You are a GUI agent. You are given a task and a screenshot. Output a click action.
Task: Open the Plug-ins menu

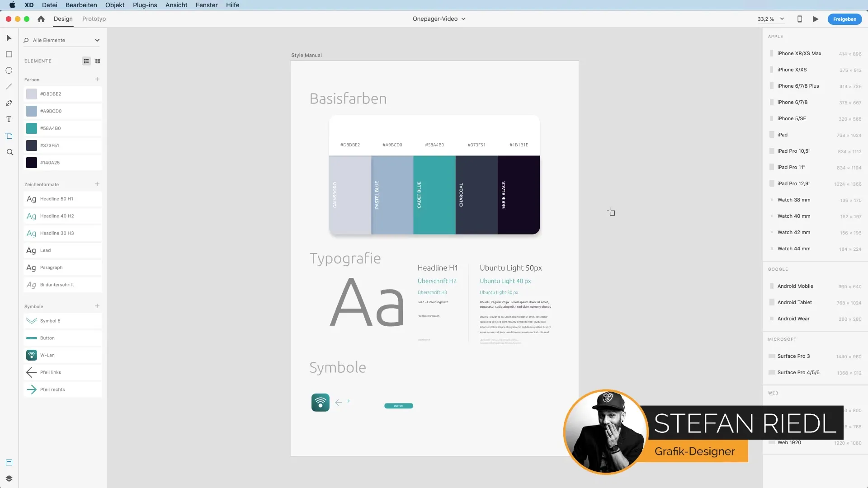(145, 5)
